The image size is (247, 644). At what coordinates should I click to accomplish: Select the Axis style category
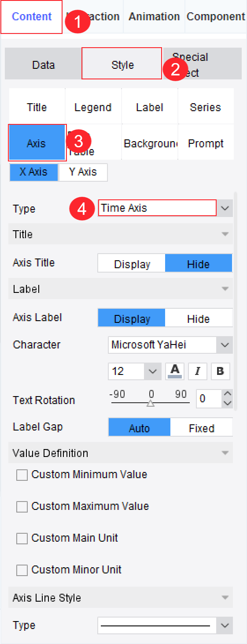click(37, 143)
